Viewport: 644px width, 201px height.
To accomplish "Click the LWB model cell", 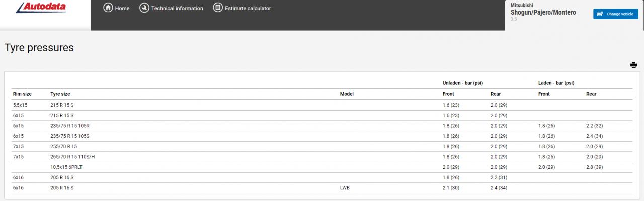I will 345,187.
